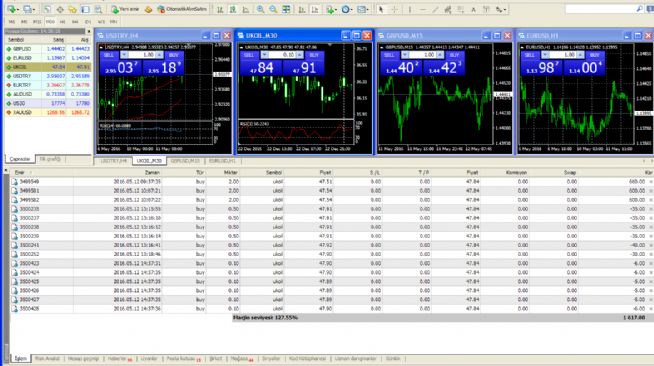Switch to Tik grafiği tab in Market Watch
This screenshot has height=366, width=654.
pyautogui.click(x=50, y=159)
